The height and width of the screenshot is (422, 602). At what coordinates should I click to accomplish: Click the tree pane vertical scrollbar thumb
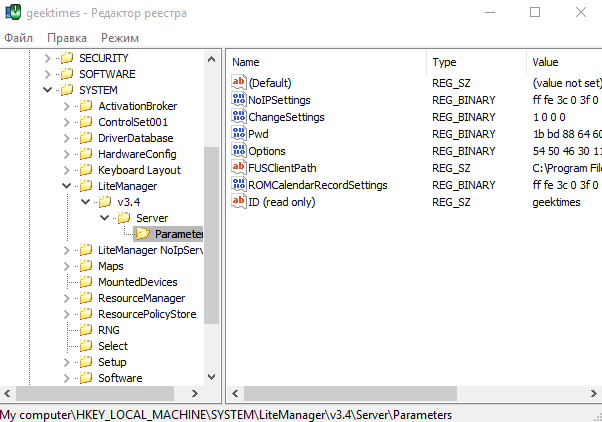pos(211,235)
